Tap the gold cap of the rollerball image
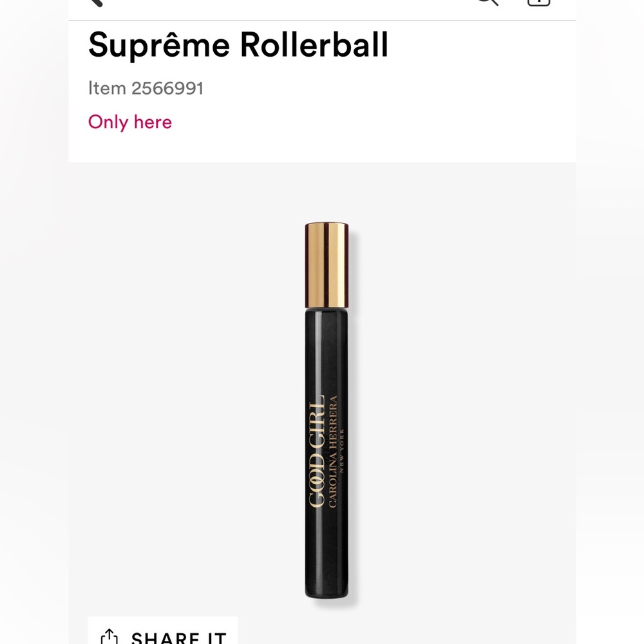 [325, 261]
